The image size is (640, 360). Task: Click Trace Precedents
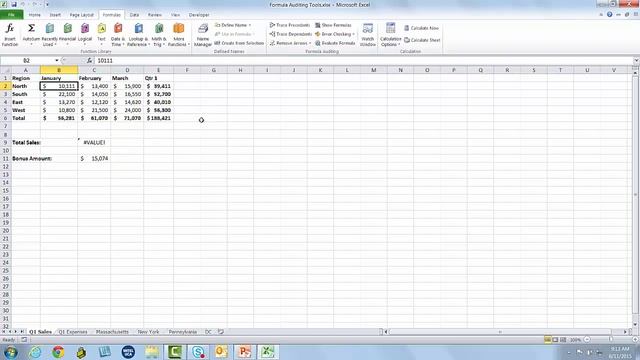pyautogui.click(x=289, y=25)
